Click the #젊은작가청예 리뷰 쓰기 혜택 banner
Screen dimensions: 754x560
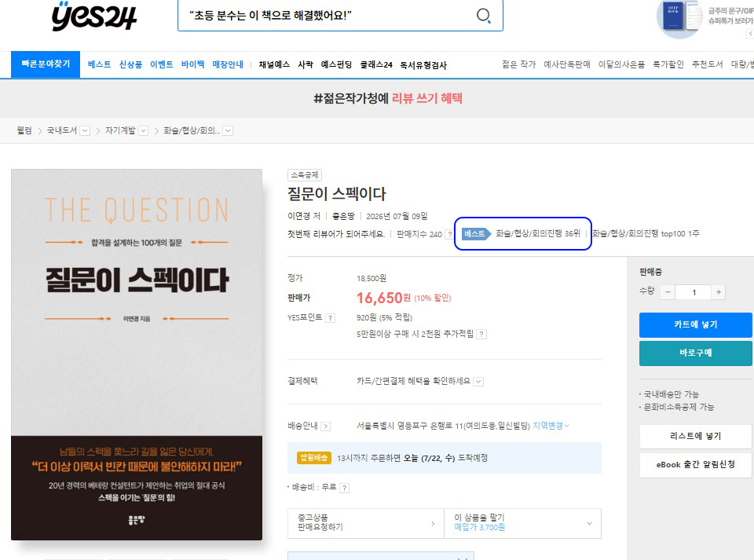(387, 98)
